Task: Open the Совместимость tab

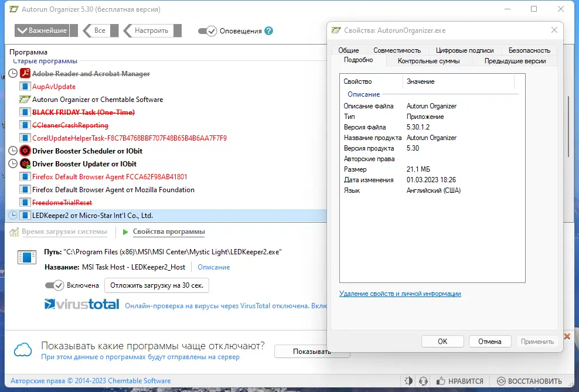Action: point(397,50)
